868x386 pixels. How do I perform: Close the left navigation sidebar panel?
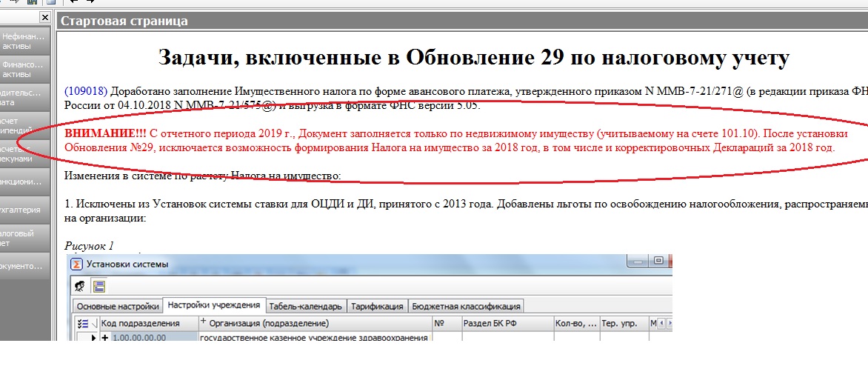pyautogui.click(x=45, y=17)
